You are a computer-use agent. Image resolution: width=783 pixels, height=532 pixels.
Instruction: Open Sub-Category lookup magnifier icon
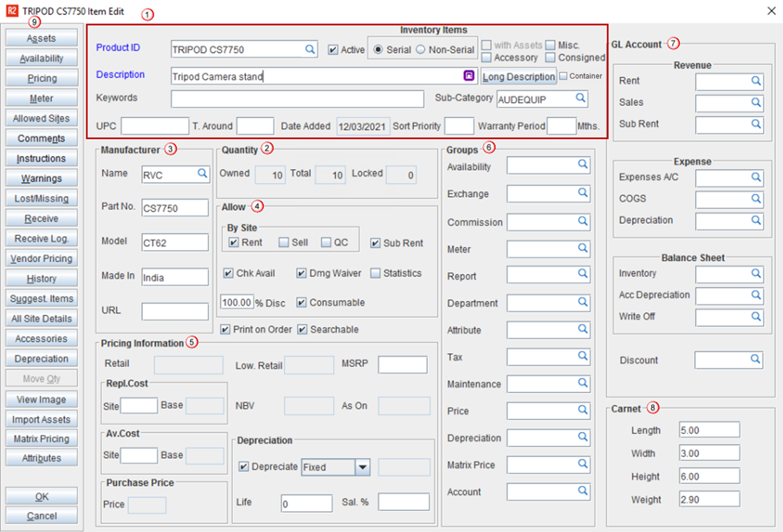(x=581, y=98)
